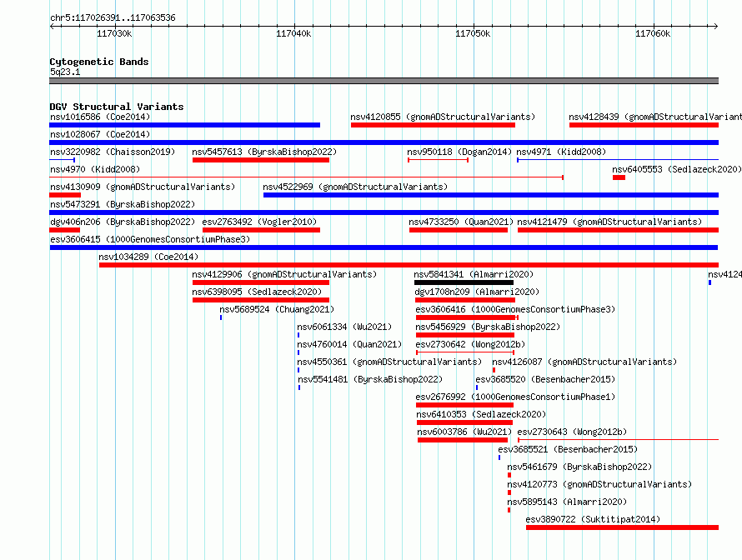The image size is (742, 560).
Task: Select the esv2730643 (Wong2012b) label
Action: click(572, 432)
